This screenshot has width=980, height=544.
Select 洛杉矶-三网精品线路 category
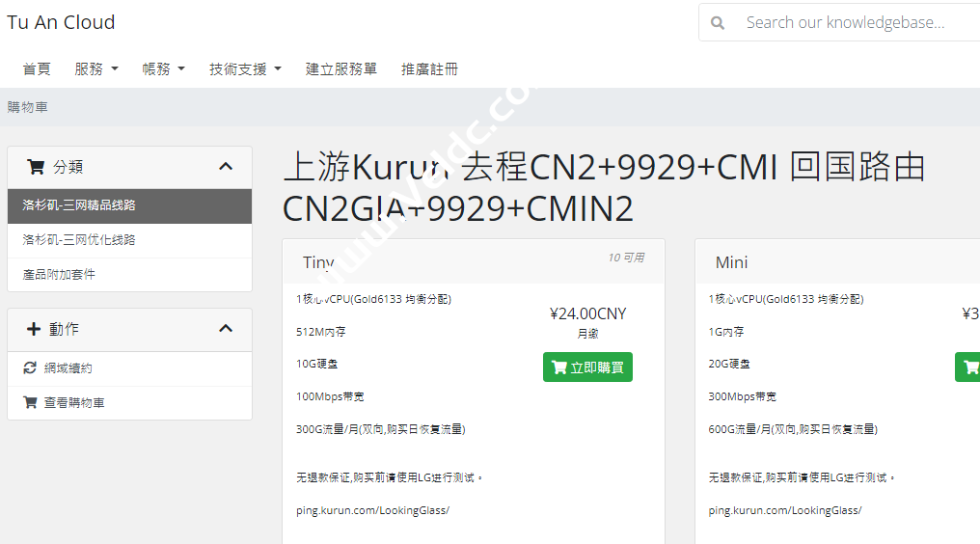point(129,205)
